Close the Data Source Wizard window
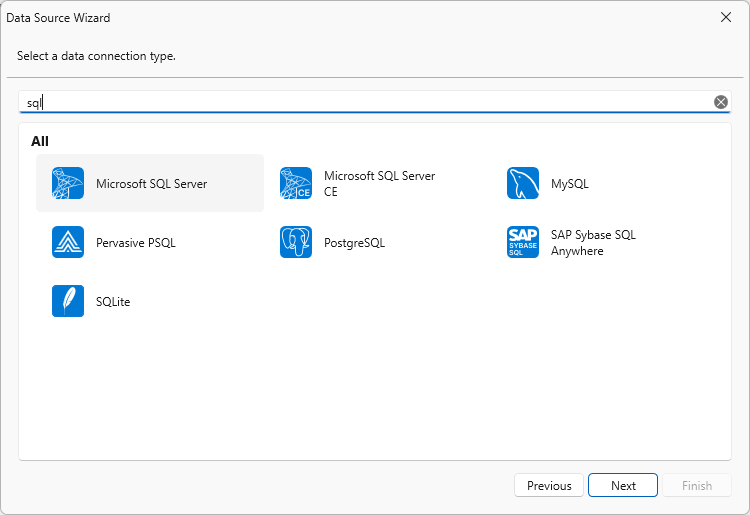The width and height of the screenshot is (750, 515). [726, 17]
